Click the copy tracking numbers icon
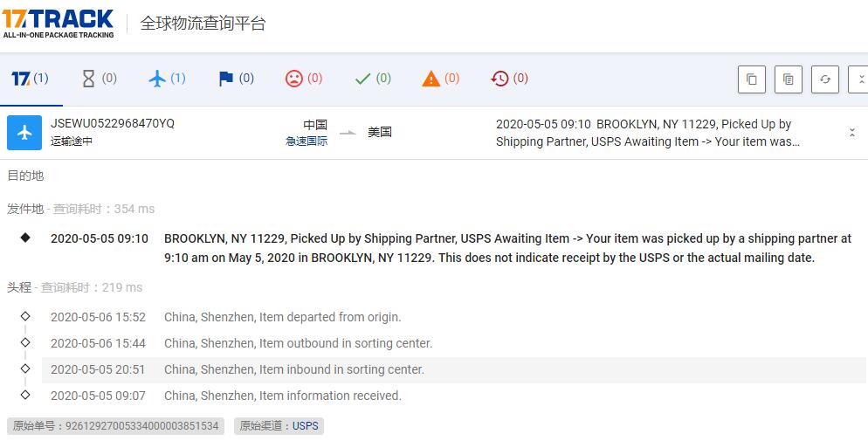 751,79
